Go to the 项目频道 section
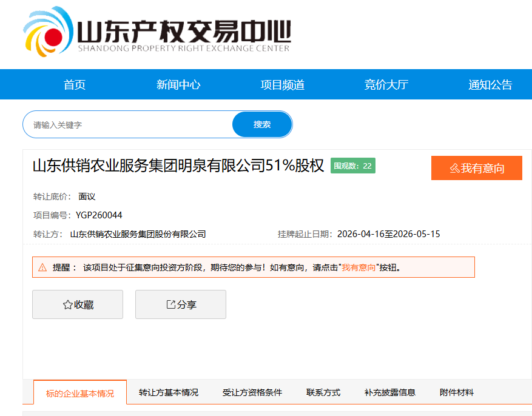This screenshot has height=416, width=532. pos(281,84)
